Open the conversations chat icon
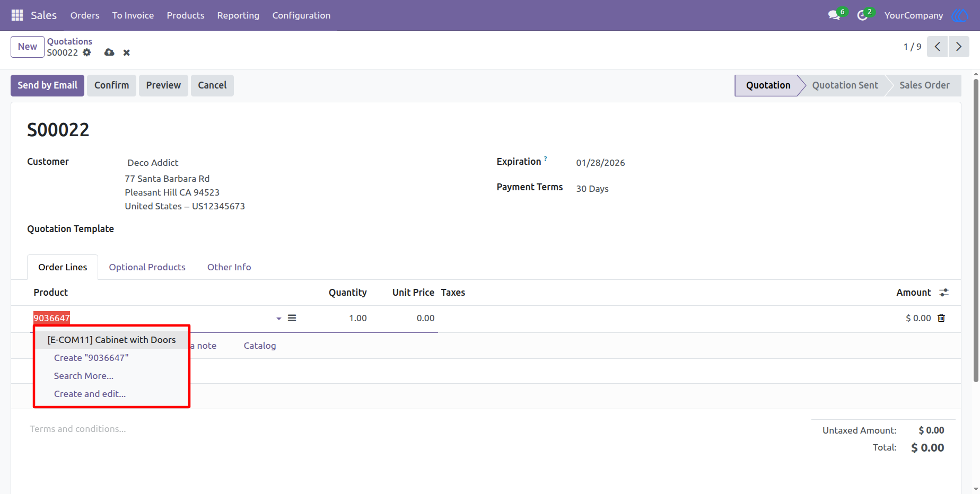The height and width of the screenshot is (494, 980). pyautogui.click(x=834, y=15)
